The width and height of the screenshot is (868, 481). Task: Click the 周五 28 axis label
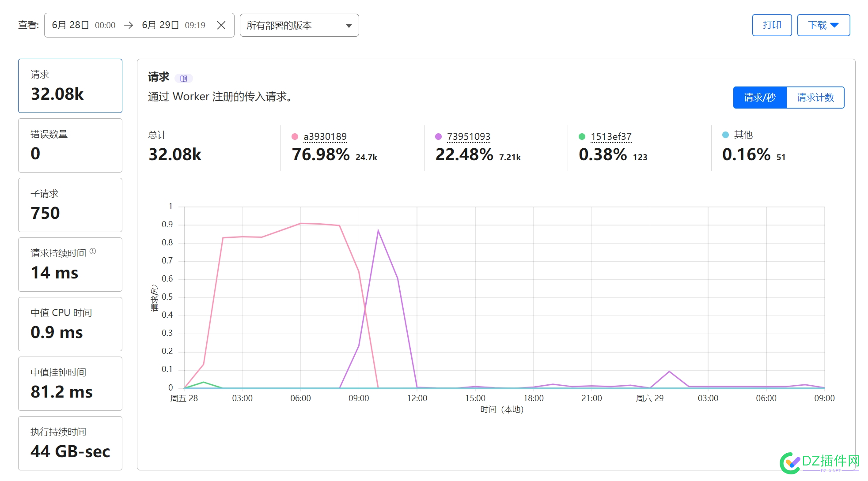(184, 398)
